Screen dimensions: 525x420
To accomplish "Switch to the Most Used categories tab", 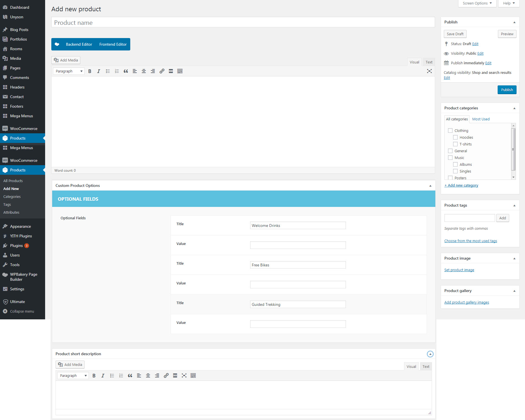I will (x=481, y=119).
